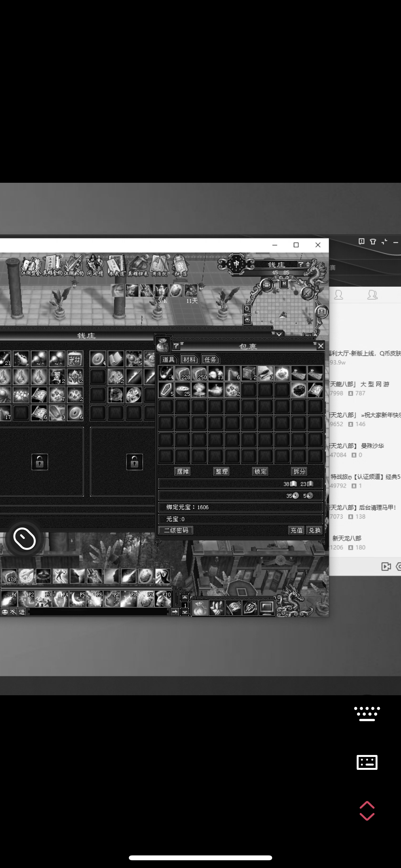
Task: Click the buff icon labeled 11天
Action: point(191,290)
